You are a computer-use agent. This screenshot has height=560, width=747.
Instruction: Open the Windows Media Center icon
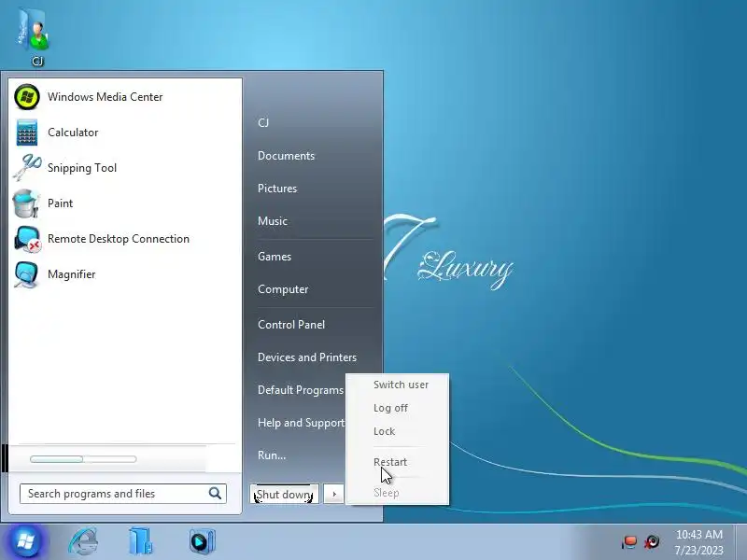pos(27,97)
